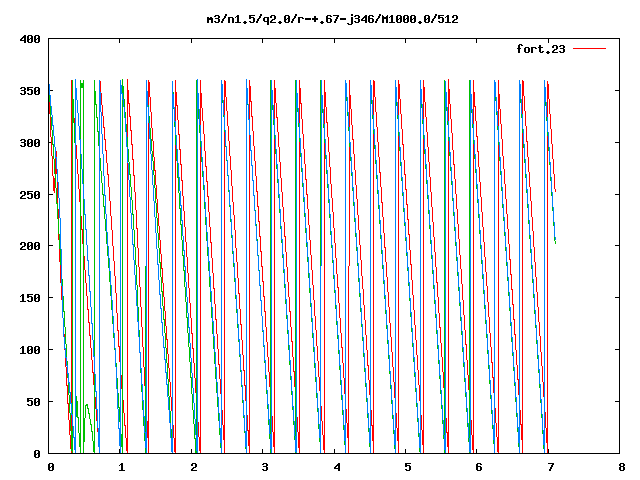Image resolution: width=640 pixels, height=480 pixels.
Task: Click the x-axis label 6
Action: [479, 467]
